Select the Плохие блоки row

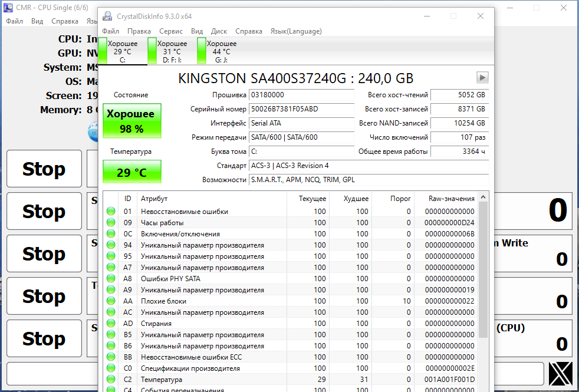[x=290, y=301]
